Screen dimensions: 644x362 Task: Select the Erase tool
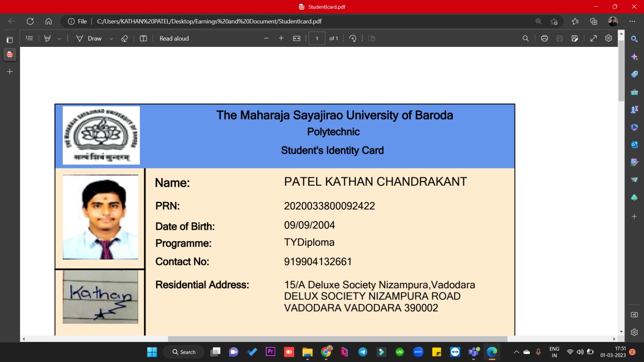tap(125, 38)
